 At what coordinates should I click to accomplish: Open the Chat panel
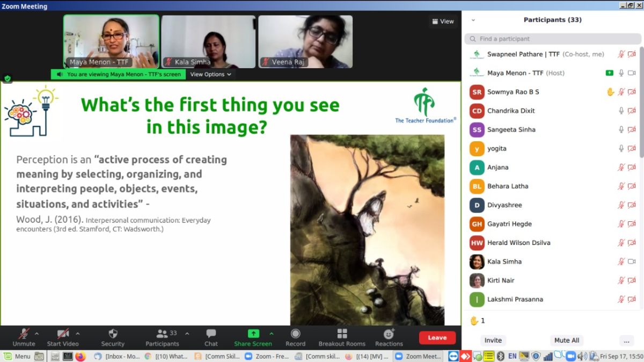[211, 334]
